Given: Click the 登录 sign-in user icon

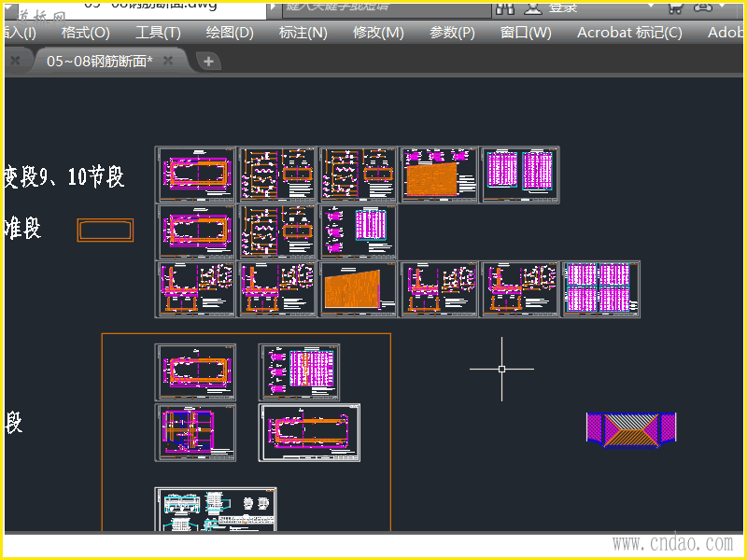Looking at the screenshot, I should [x=533, y=8].
